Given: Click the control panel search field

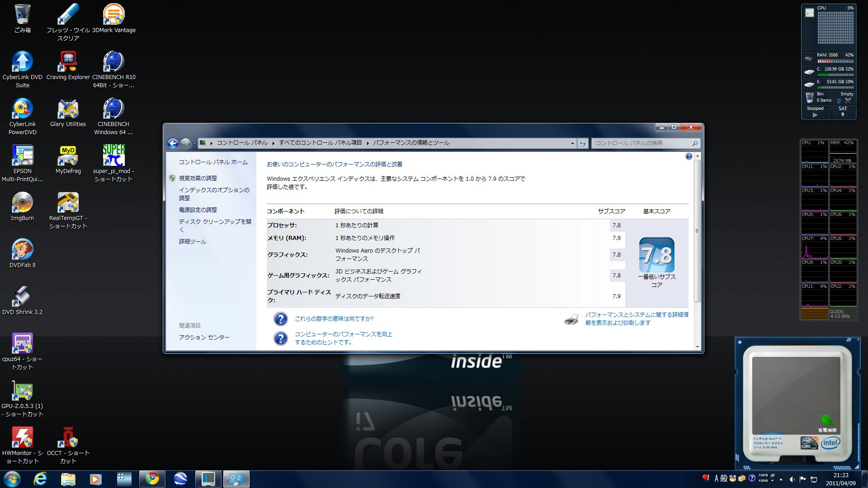Looking at the screenshot, I should [x=642, y=143].
